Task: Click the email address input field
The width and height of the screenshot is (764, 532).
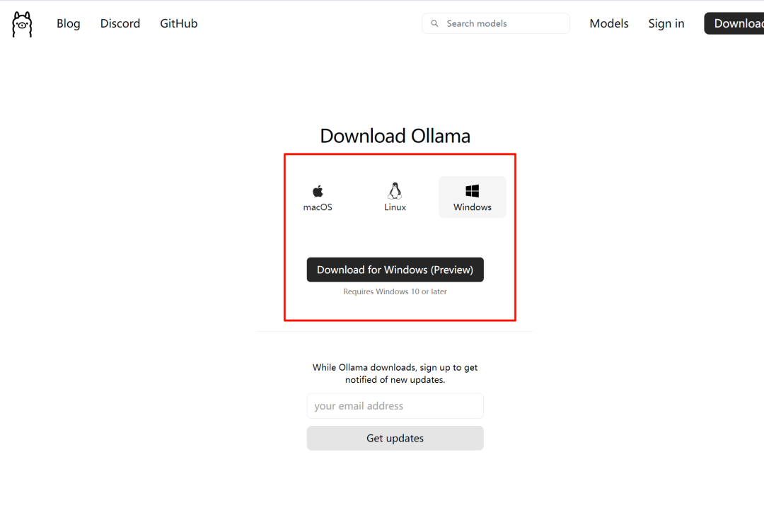Action: (x=395, y=406)
